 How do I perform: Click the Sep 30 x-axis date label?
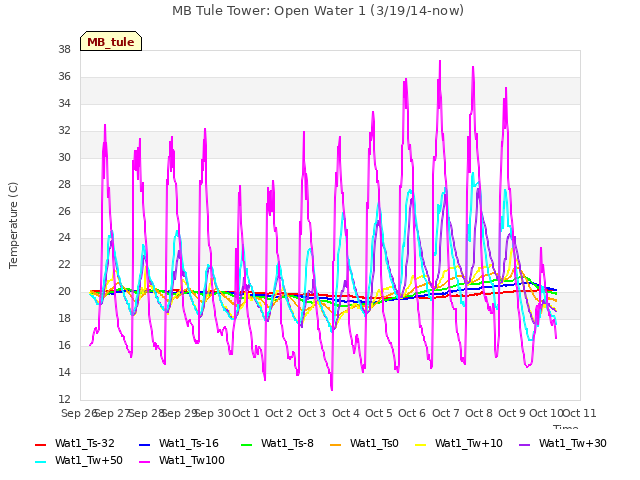pyautogui.click(x=212, y=413)
